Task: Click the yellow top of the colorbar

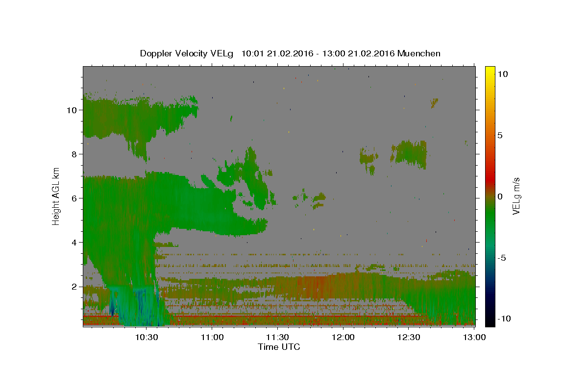Action: [x=490, y=71]
